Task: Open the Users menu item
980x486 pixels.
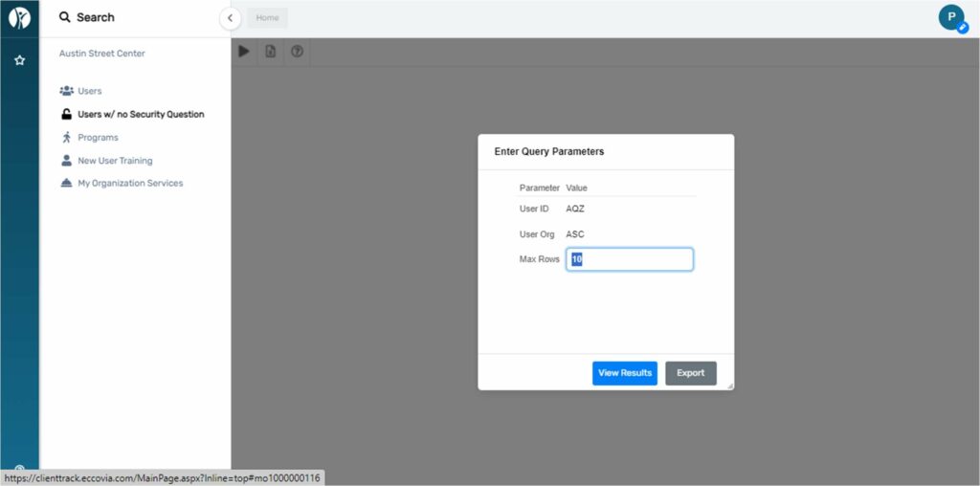Action: 89,91
